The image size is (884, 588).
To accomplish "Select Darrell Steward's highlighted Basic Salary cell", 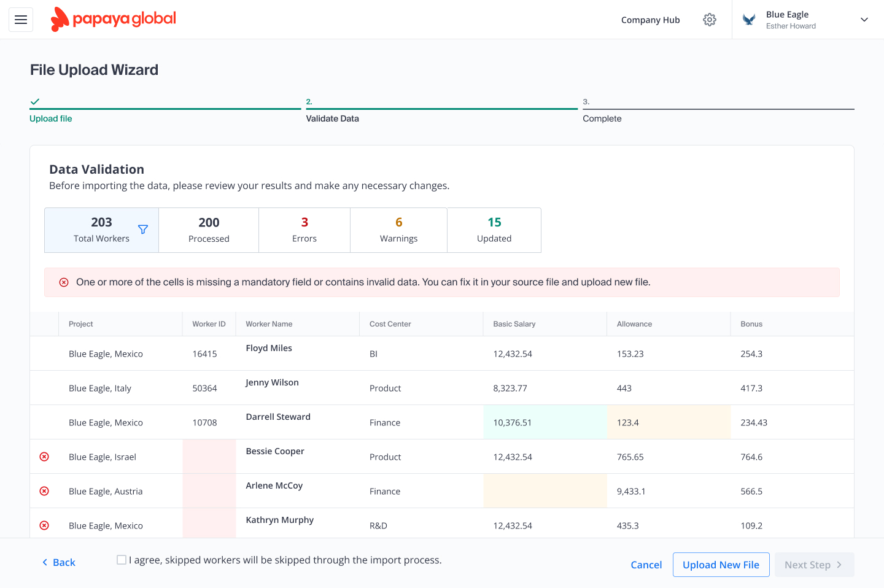I will pos(545,422).
